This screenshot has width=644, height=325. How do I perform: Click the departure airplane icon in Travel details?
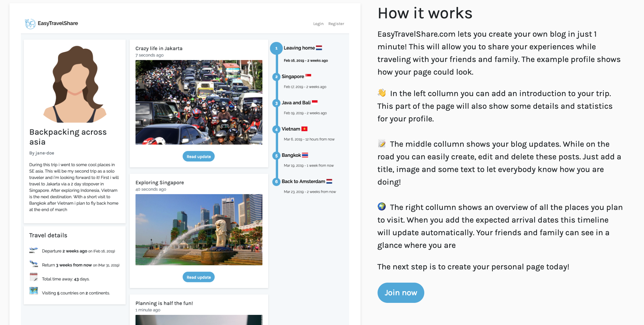point(33,250)
